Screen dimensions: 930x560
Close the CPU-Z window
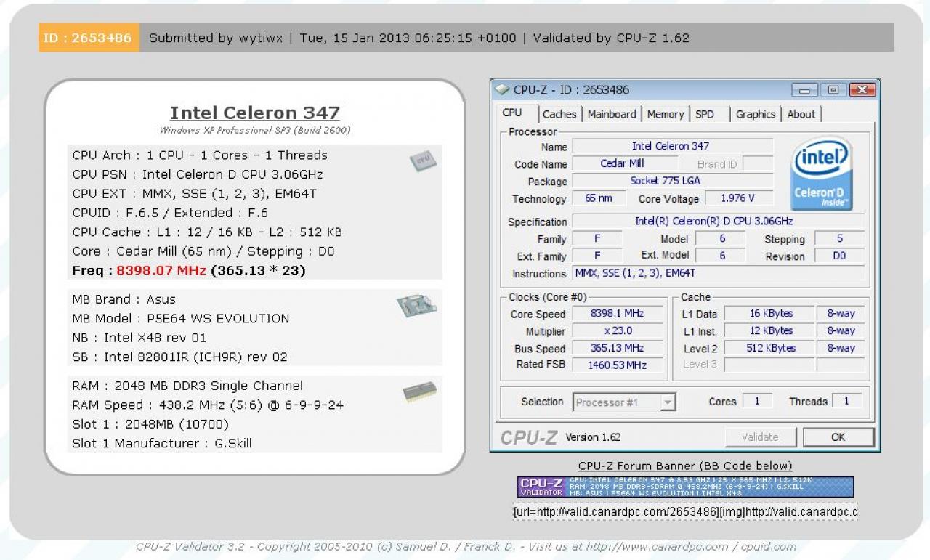click(x=862, y=90)
